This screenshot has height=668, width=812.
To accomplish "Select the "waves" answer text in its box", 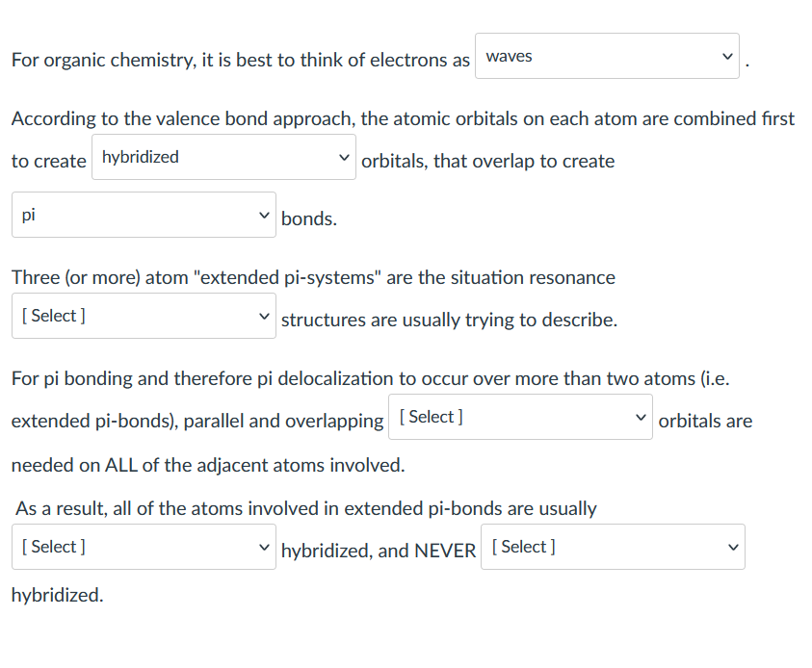I will coord(510,56).
